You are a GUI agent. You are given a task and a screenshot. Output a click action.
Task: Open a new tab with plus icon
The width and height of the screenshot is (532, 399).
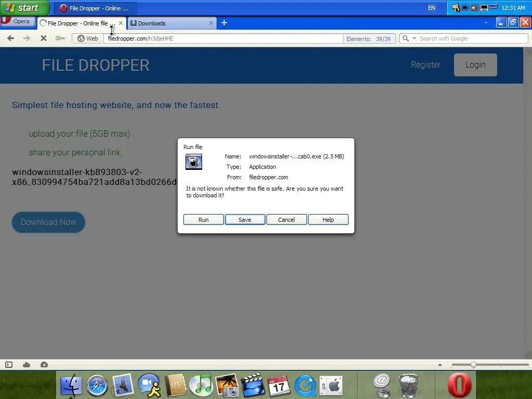[x=224, y=23]
